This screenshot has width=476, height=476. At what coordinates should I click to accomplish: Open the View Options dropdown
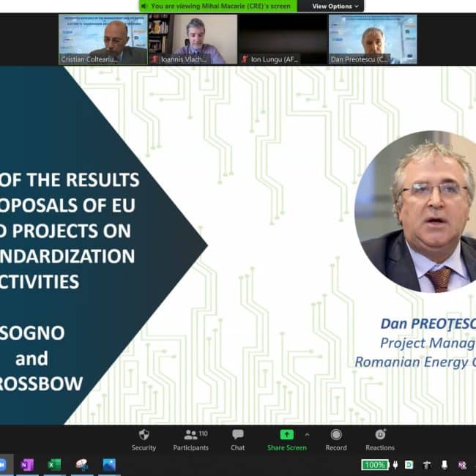click(335, 6)
